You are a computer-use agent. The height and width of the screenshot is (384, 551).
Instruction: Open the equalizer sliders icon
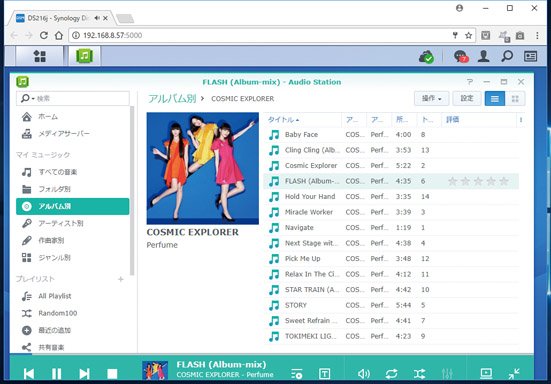click(447, 374)
